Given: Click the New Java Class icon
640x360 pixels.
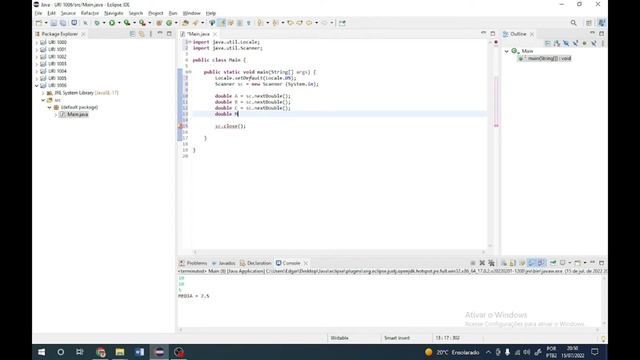Looking at the screenshot, I should click(x=169, y=23).
